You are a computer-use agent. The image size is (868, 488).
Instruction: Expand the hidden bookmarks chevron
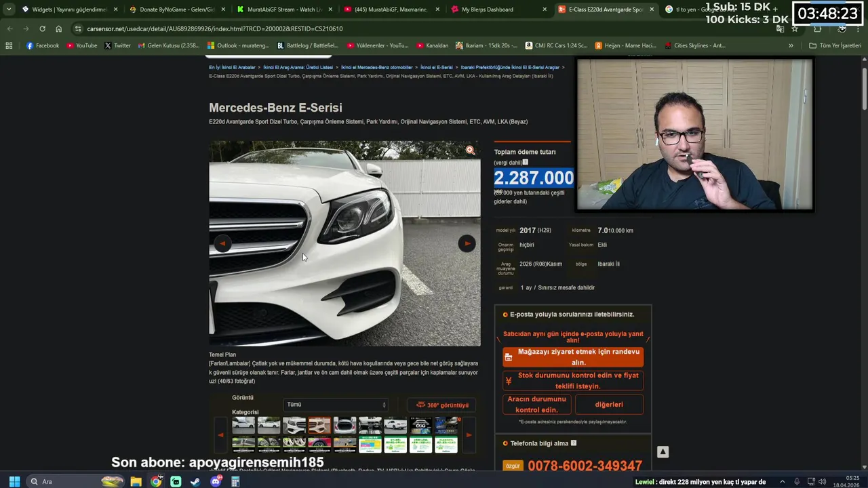click(791, 45)
